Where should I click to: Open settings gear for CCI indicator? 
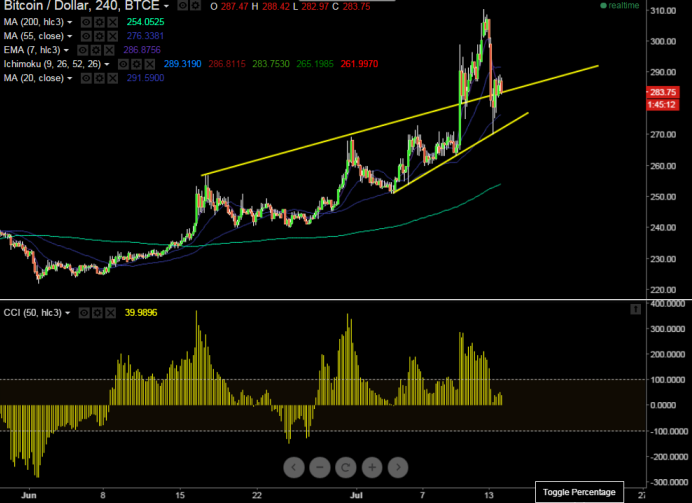click(x=97, y=313)
